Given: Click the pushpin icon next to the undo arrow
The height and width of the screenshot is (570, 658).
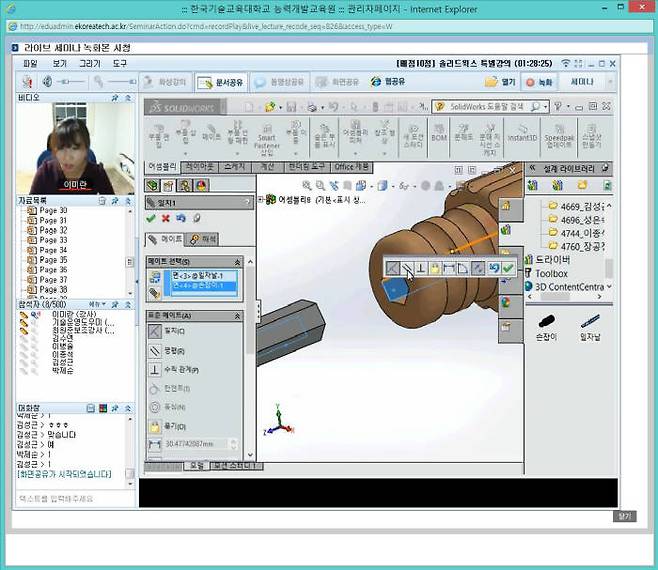Looking at the screenshot, I should pyautogui.click(x=196, y=218).
